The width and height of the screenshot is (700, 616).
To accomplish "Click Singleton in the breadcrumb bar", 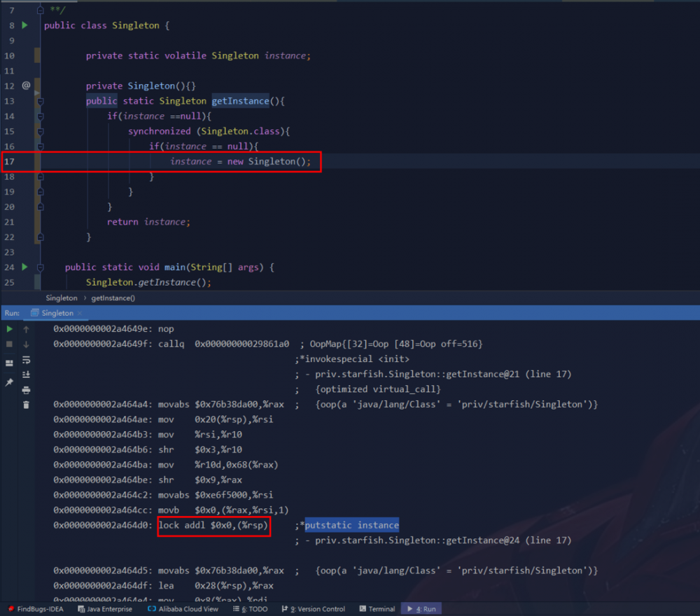I will (x=61, y=297).
